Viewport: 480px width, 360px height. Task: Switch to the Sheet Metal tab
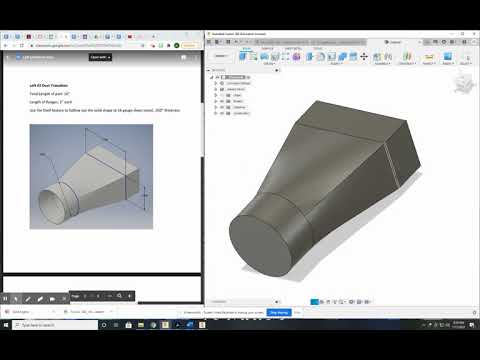click(x=293, y=49)
